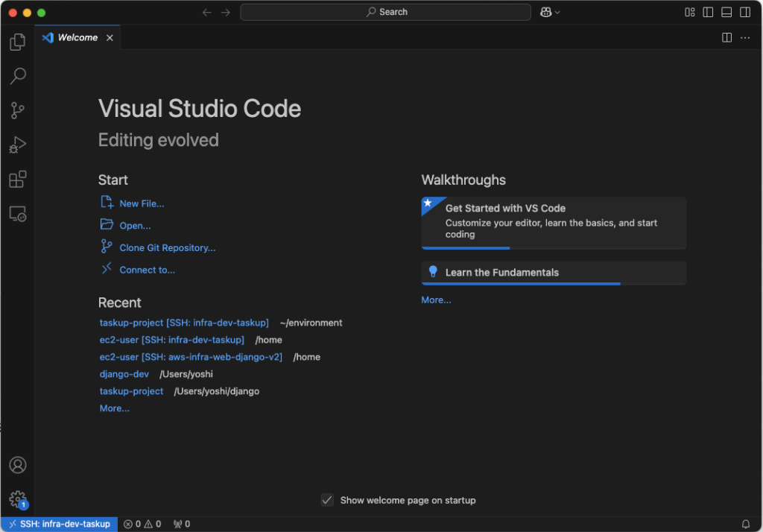Open the Manage settings gear
The width and height of the screenshot is (763, 532).
click(x=16, y=500)
